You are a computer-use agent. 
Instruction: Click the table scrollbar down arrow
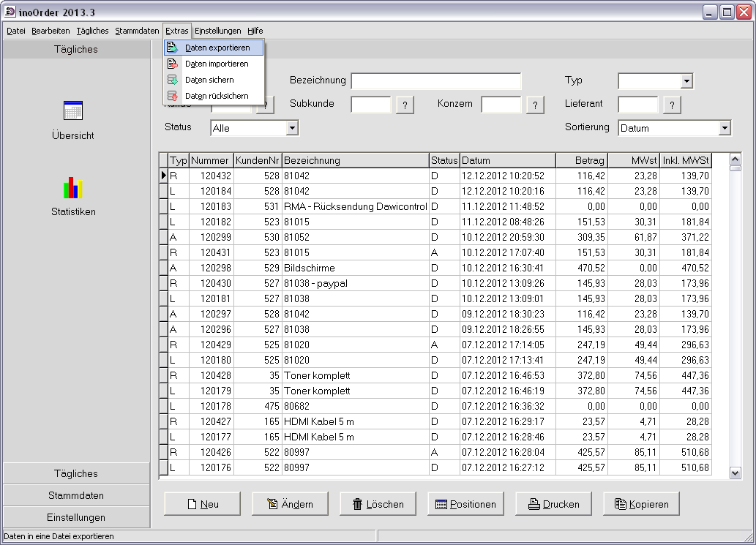pos(736,473)
